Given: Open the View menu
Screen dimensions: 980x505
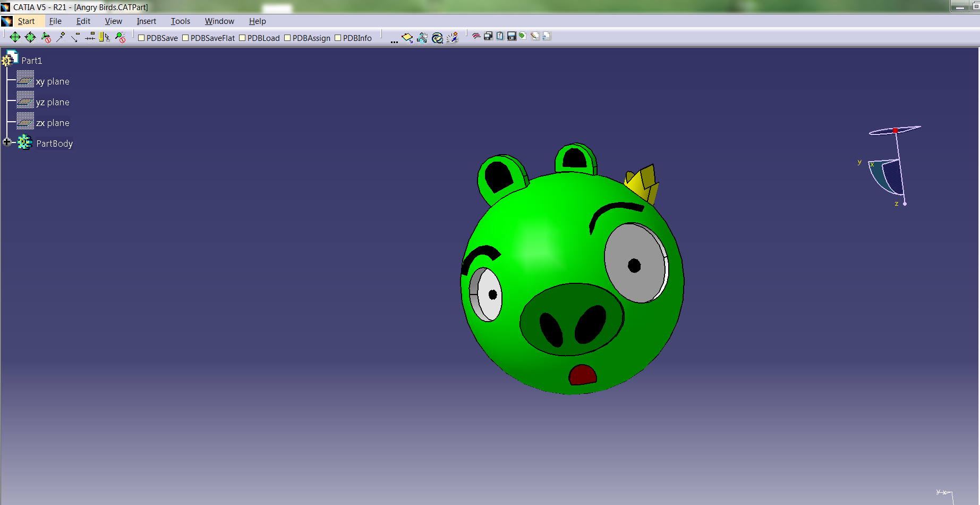Looking at the screenshot, I should click(x=114, y=21).
